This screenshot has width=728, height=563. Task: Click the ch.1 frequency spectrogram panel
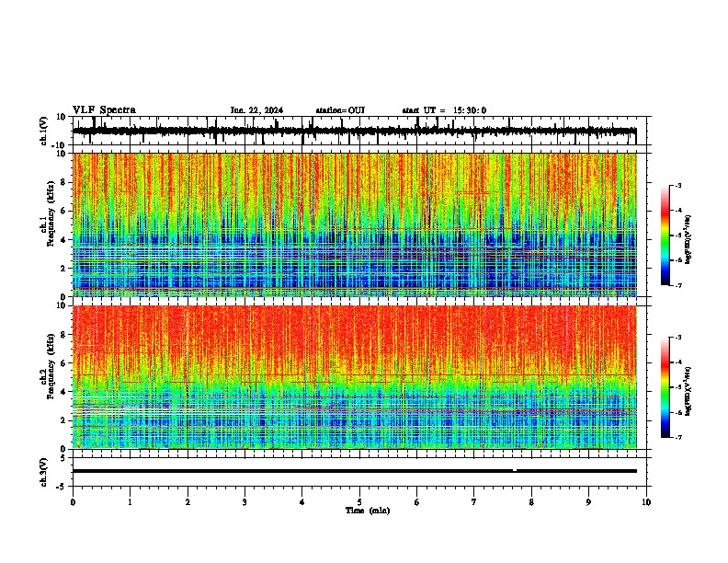tap(355, 224)
